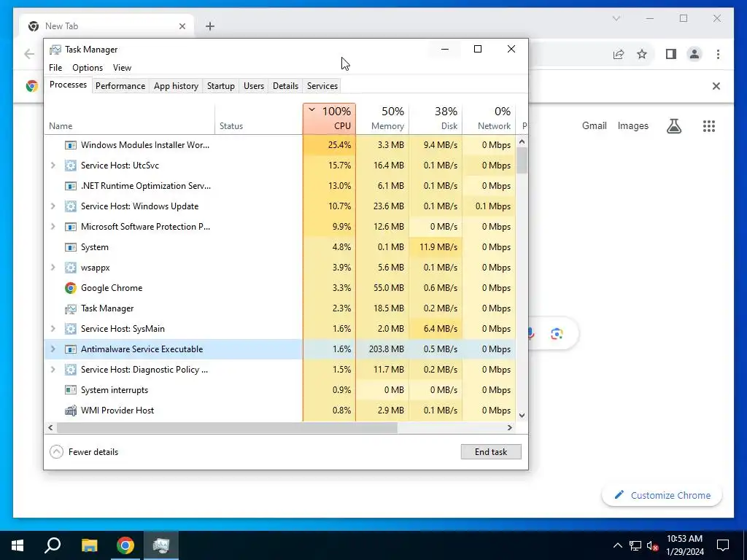Click the Service Host: Diagnostic Policy gear icon

click(71, 370)
